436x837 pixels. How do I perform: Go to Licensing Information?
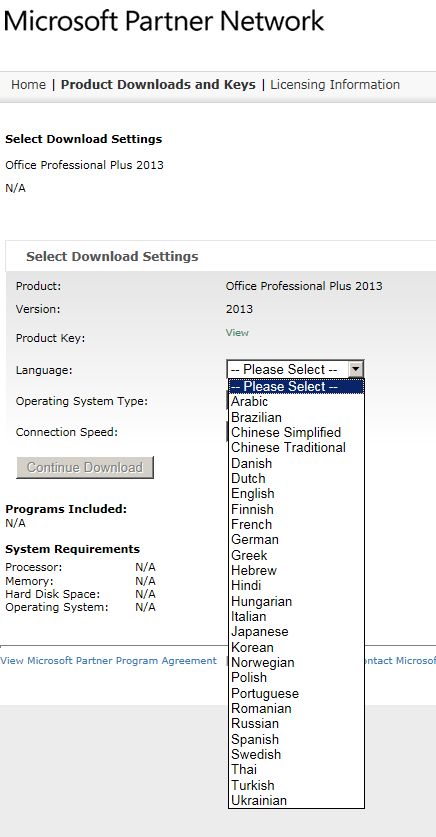335,85
